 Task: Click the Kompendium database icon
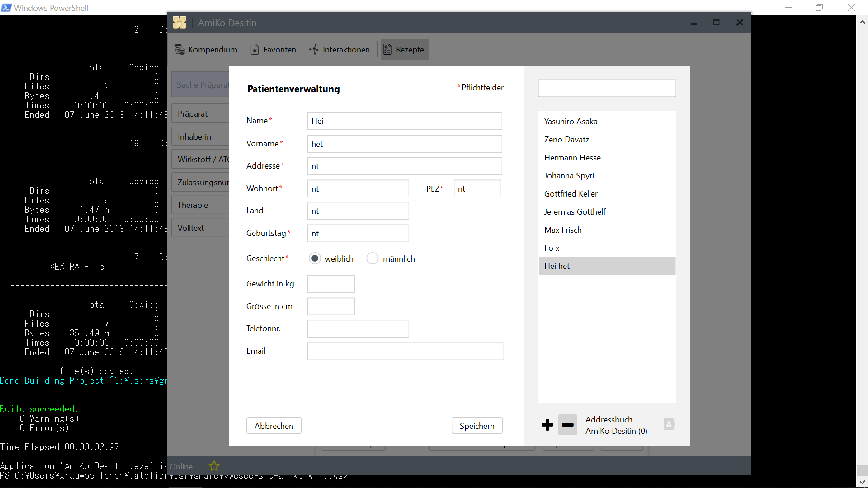pyautogui.click(x=179, y=50)
